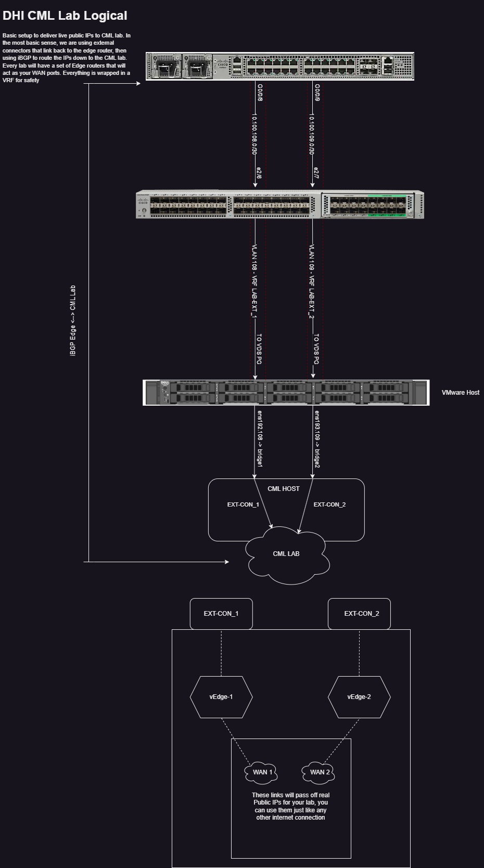Click the CML LAB cloud shape
484x868 pixels.
[x=286, y=554]
